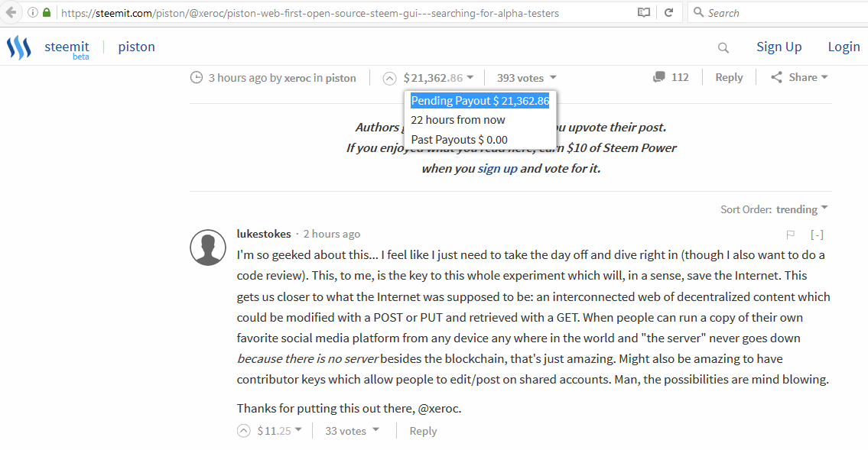
Task: Click the 'Thanks for putting this out there, @xeroc.' line
Action: click(349, 409)
